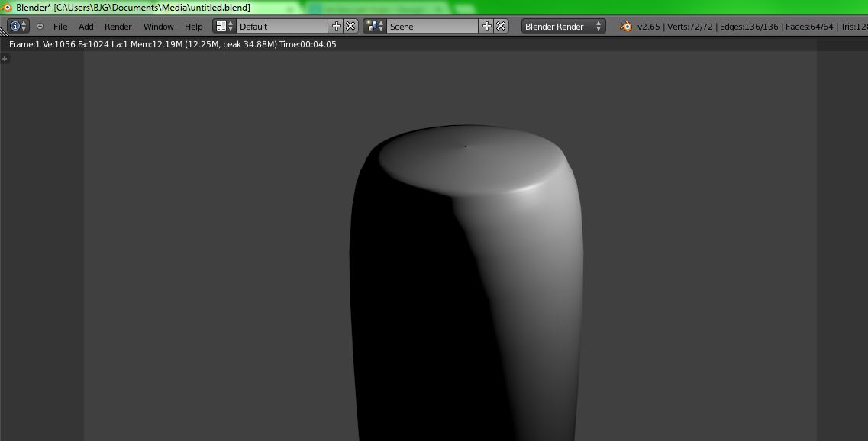Edit the Default screen layout name field
The height and width of the screenshot is (441, 868).
pos(282,26)
